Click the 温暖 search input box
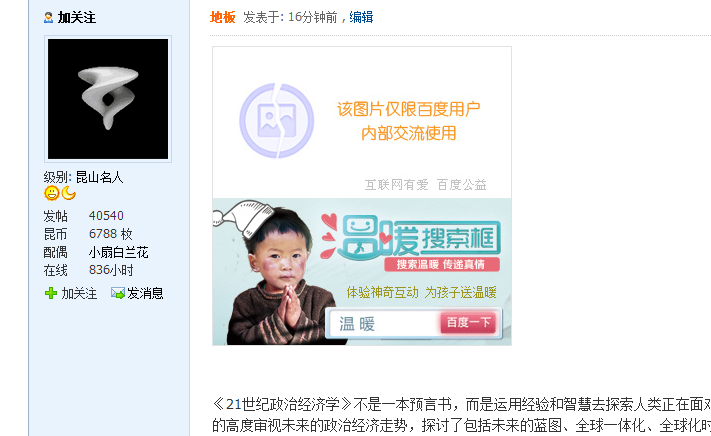Image resolution: width=711 pixels, height=436 pixels. pos(385,324)
